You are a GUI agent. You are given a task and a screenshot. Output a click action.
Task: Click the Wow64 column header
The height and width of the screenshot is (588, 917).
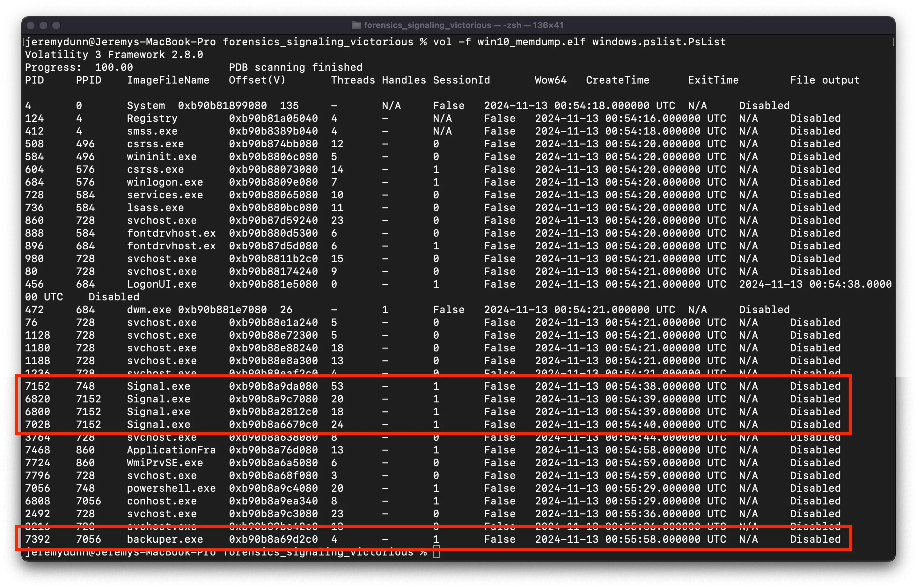click(x=551, y=80)
